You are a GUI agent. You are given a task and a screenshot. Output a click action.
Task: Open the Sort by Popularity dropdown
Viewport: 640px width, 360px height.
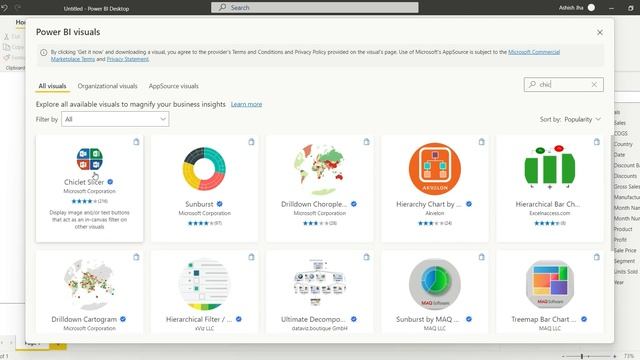click(x=582, y=119)
